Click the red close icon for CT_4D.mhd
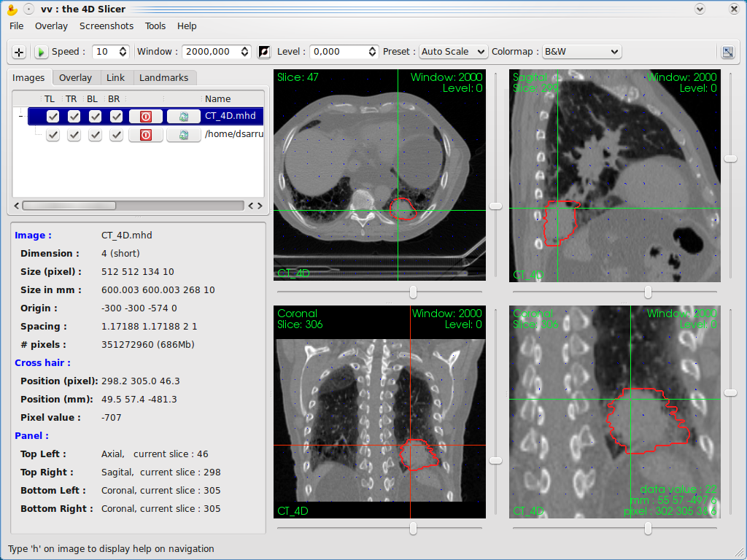Viewport: 747px width, 560px height. [145, 116]
